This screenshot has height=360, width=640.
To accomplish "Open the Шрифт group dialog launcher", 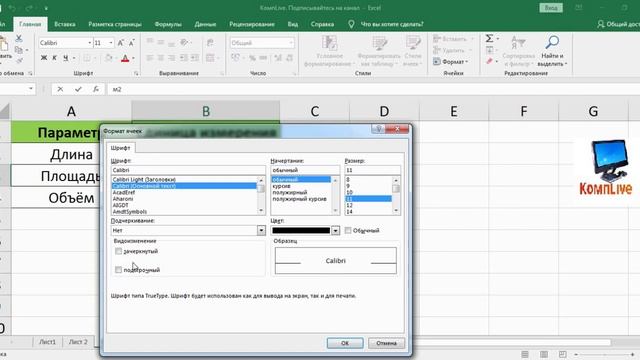I will click(136, 73).
